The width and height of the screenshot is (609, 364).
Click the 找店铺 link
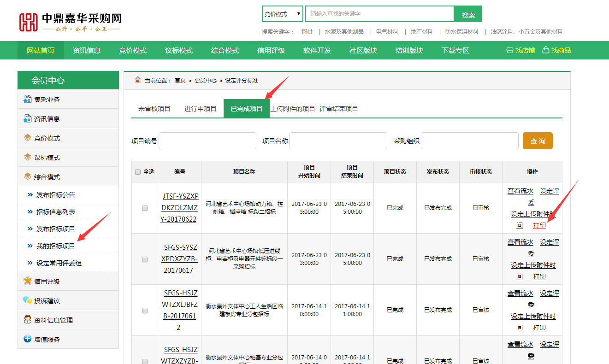coord(525,50)
